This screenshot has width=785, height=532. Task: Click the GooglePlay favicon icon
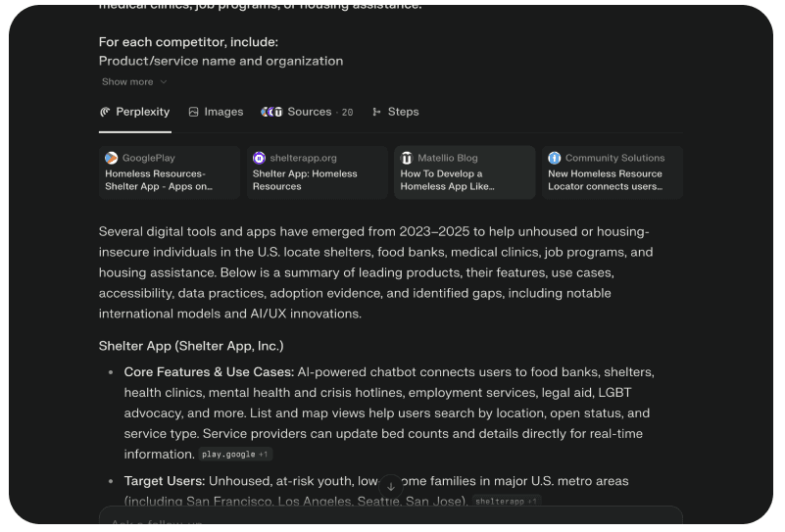[x=111, y=158]
